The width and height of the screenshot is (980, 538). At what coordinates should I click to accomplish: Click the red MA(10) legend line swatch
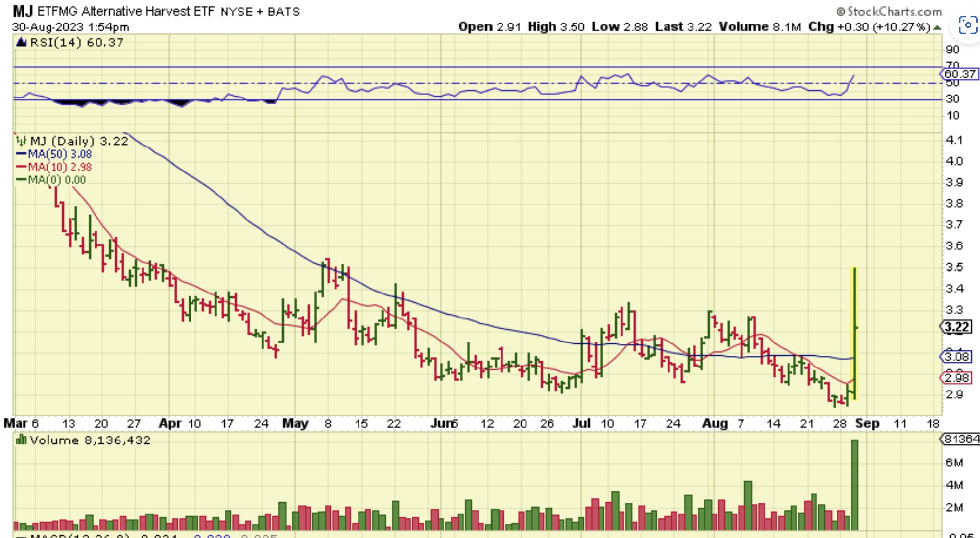click(x=21, y=167)
